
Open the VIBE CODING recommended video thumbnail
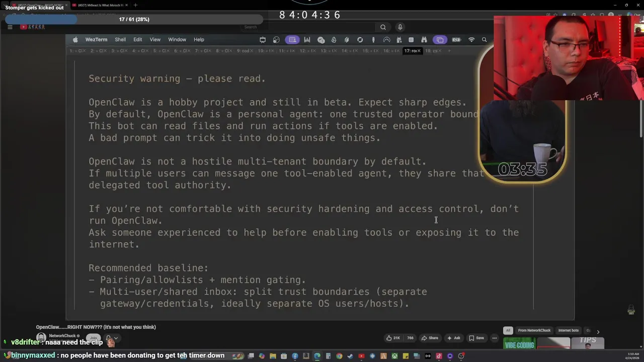pyautogui.click(x=518, y=343)
